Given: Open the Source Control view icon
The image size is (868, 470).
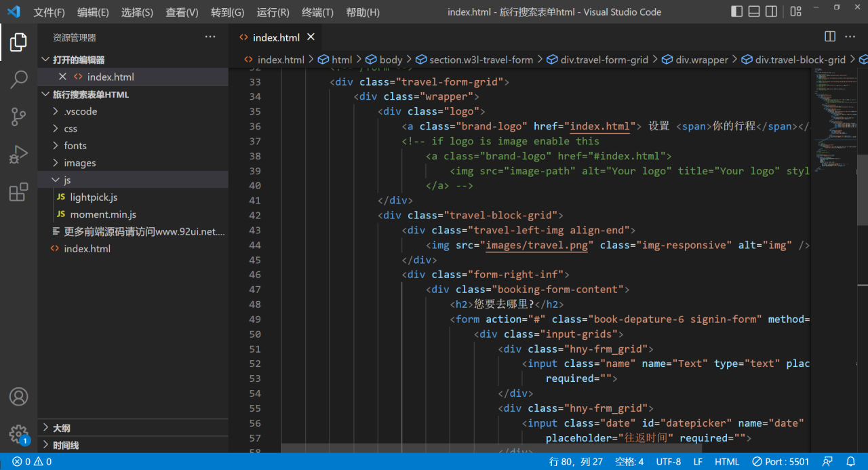Looking at the screenshot, I should (18, 117).
